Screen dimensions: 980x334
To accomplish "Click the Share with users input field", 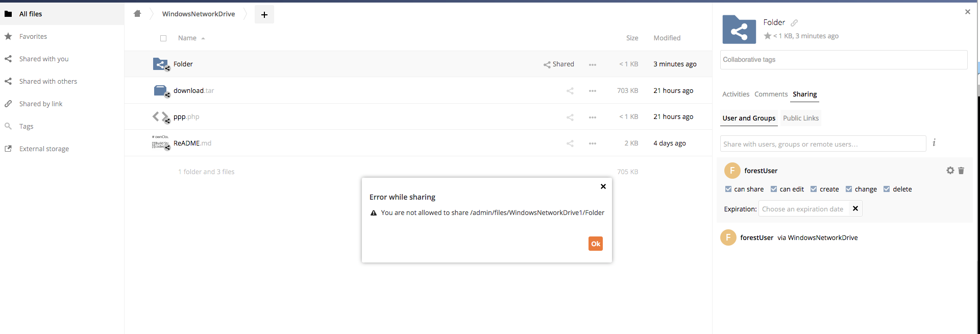I will (x=823, y=144).
